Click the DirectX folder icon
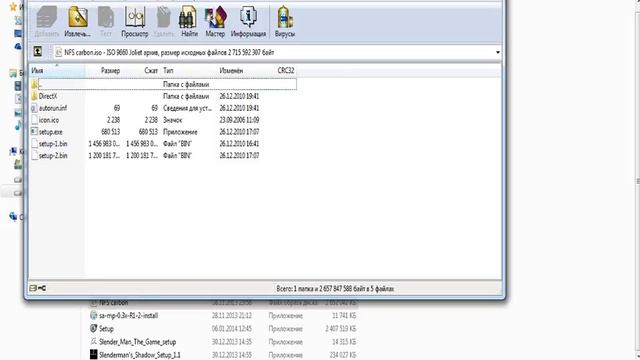The height and width of the screenshot is (360, 640). point(34,96)
